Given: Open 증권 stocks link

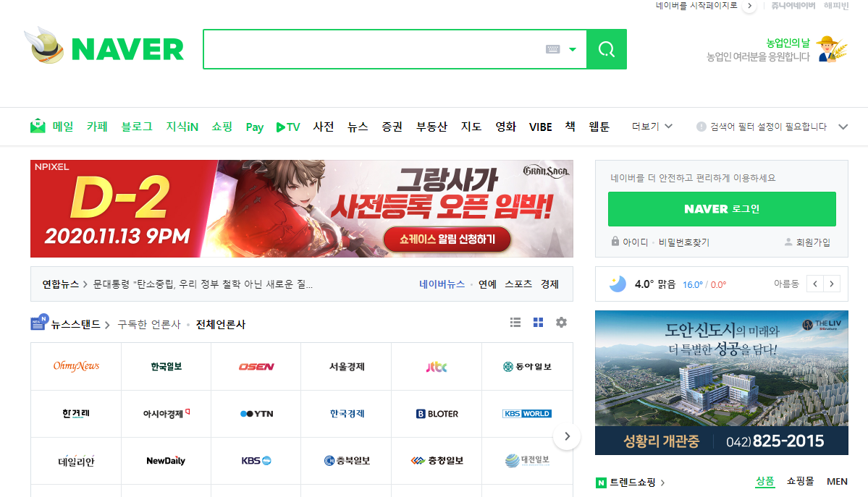Looking at the screenshot, I should (x=392, y=127).
